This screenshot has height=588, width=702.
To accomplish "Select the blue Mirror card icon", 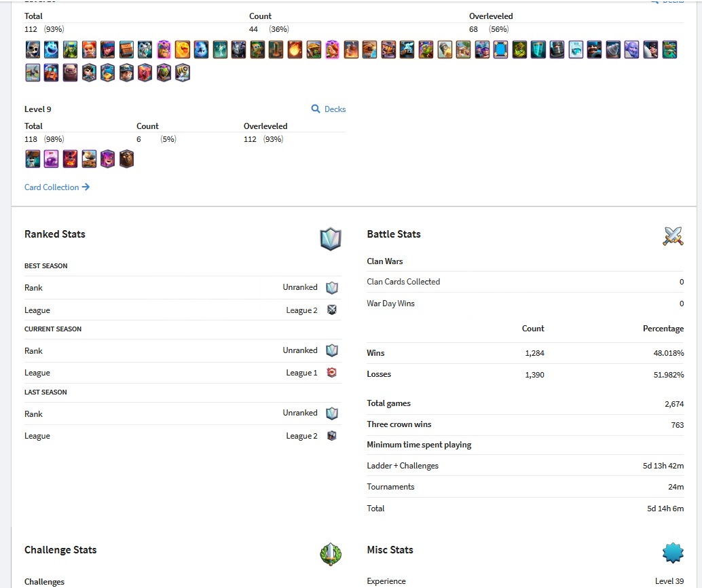I will tap(500, 50).
